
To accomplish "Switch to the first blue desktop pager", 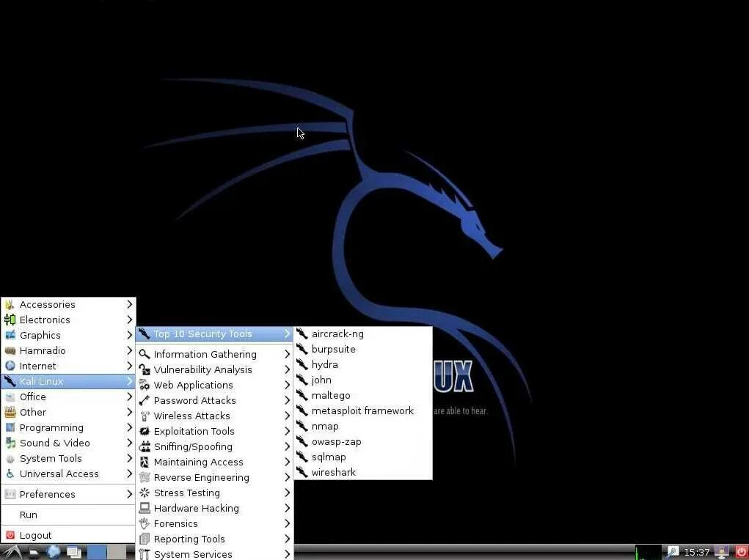I will [x=97, y=553].
